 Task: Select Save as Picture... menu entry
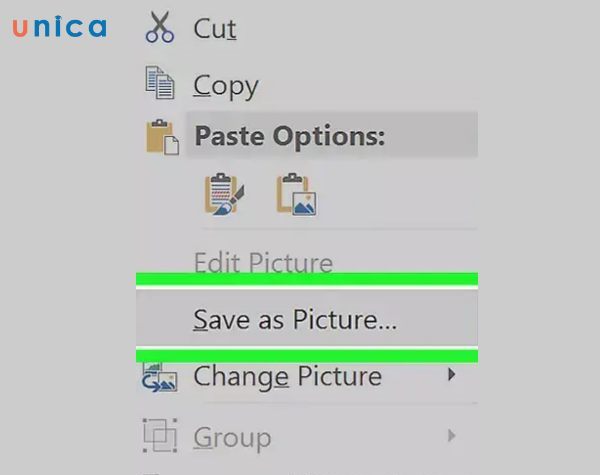pyautogui.click(x=295, y=320)
